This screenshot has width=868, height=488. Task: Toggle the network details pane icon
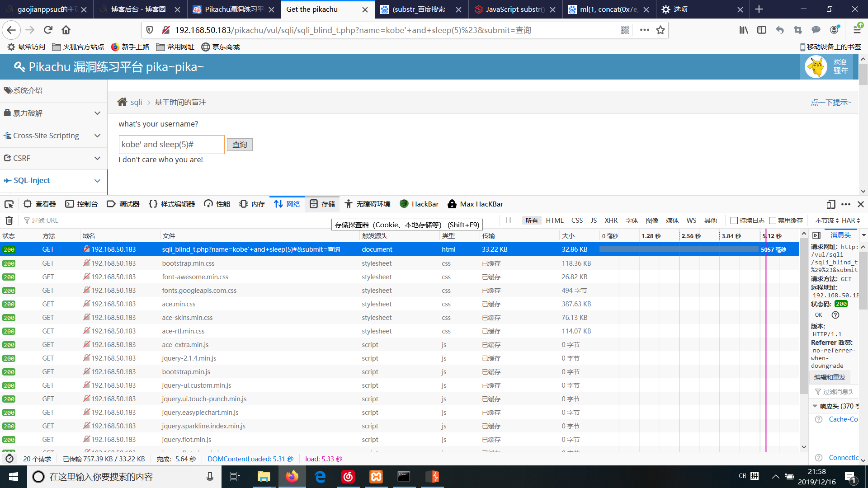pos(816,235)
